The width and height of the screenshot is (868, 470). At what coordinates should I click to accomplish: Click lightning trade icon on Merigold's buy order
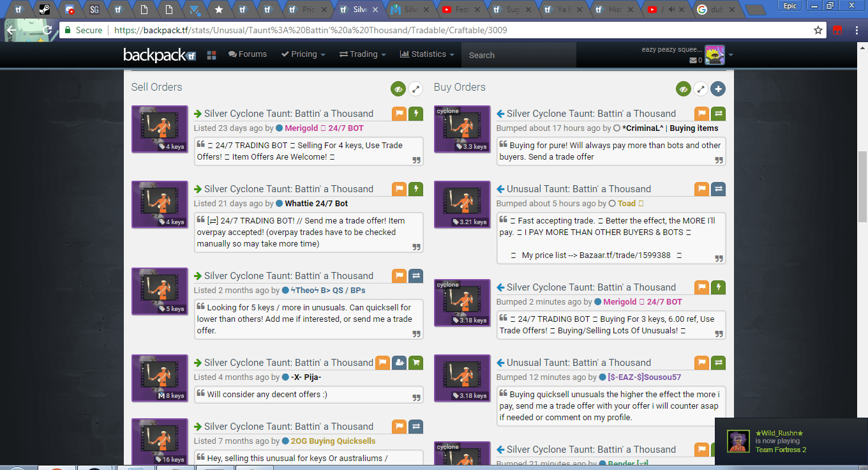pos(718,287)
